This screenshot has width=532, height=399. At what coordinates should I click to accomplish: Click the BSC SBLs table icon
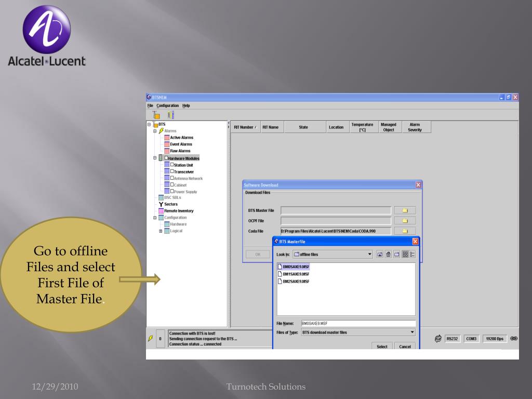161,197
